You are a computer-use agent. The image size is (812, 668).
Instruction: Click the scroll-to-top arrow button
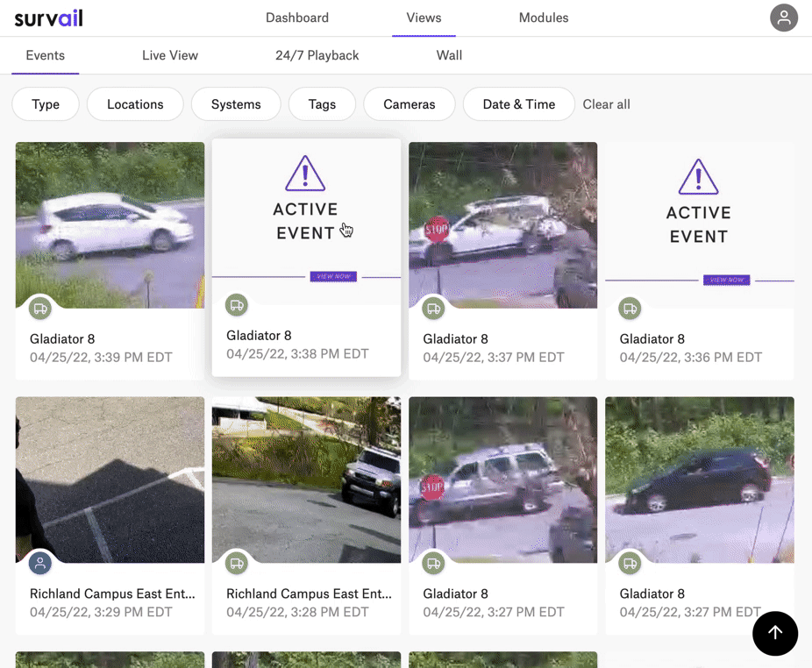pyautogui.click(x=775, y=633)
